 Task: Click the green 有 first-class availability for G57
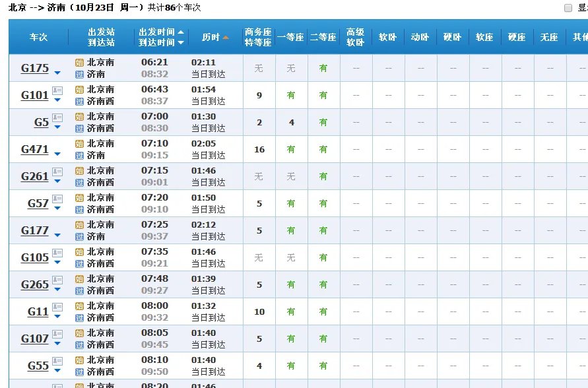pos(291,203)
